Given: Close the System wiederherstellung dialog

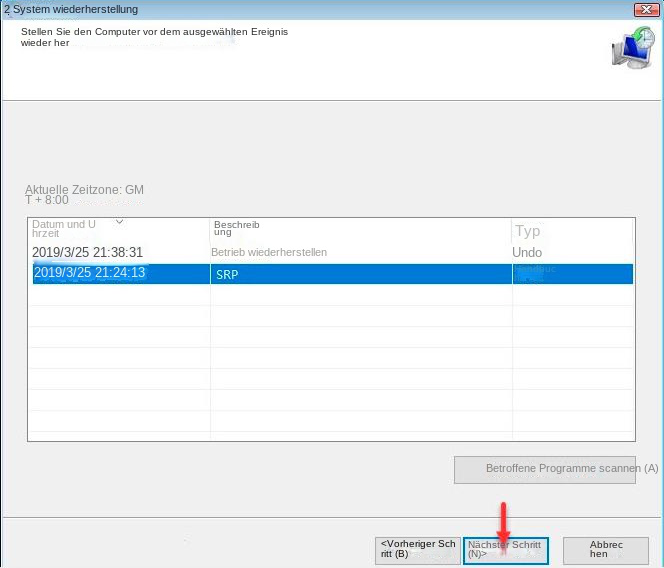Looking at the screenshot, I should pos(646,9).
